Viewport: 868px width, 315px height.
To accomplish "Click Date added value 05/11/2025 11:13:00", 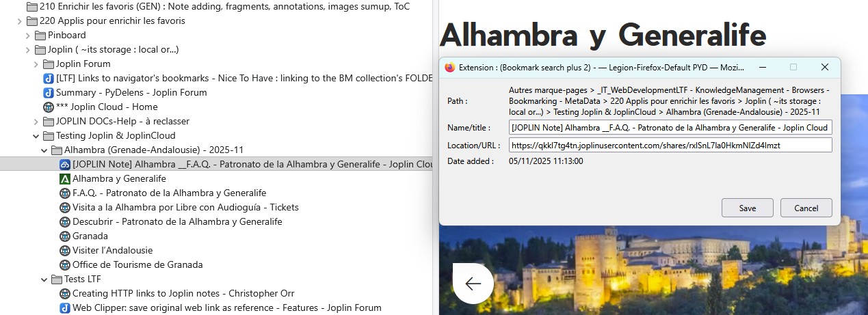I will [546, 161].
